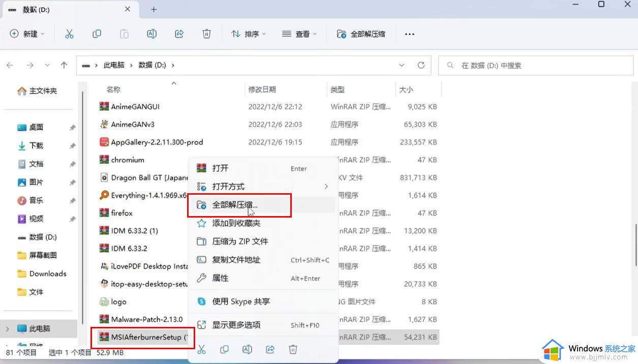This screenshot has width=638, height=364.
Task: Open the 新建 (New) dropdown
Action: pyautogui.click(x=27, y=34)
